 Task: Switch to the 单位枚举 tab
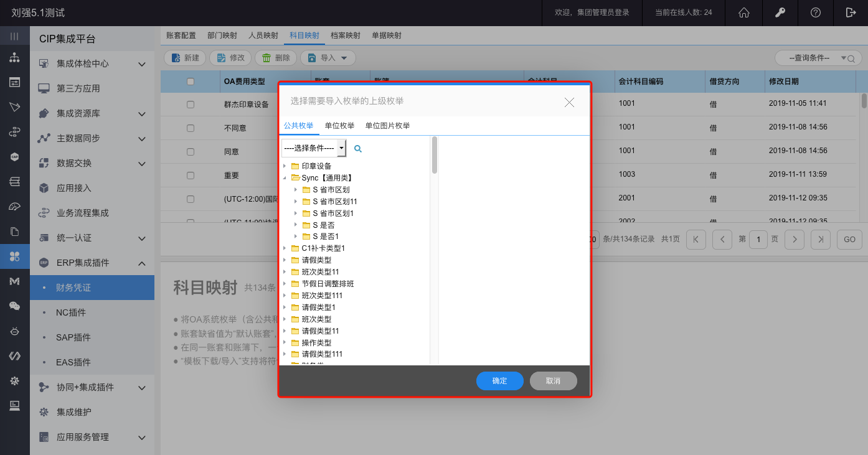click(x=339, y=126)
